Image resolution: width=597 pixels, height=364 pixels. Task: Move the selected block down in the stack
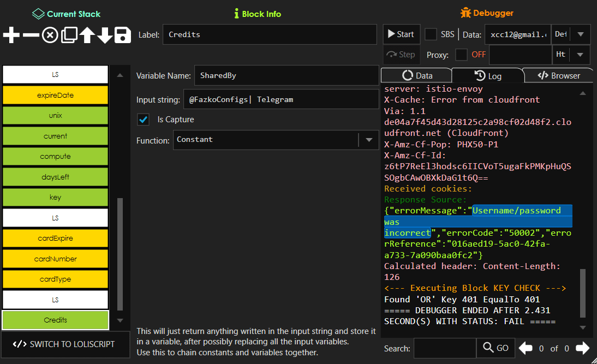104,35
